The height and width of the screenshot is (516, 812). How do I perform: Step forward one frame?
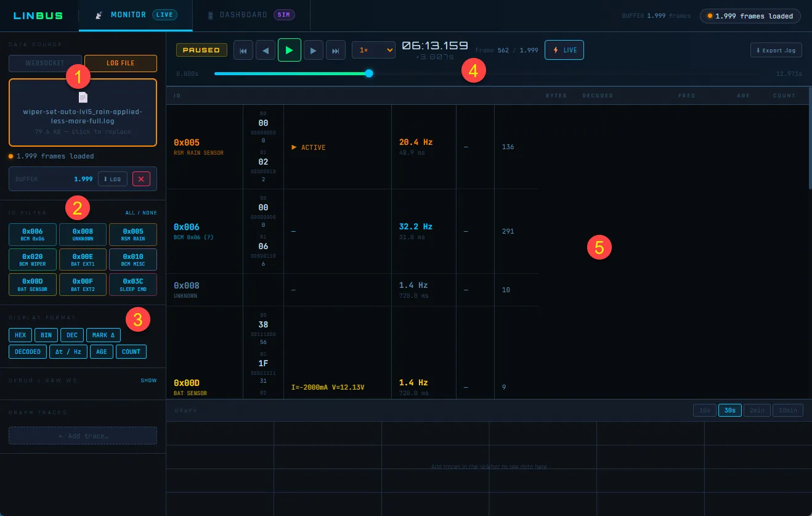[313, 51]
